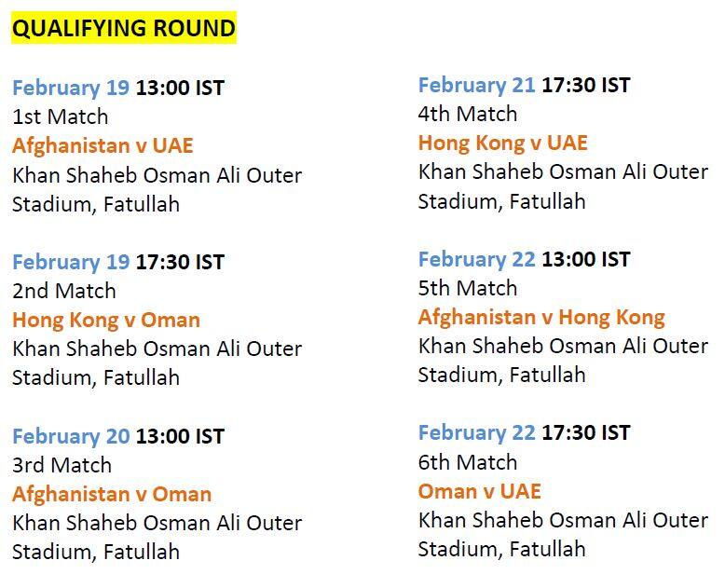Select the 6th Match label

pos(468,462)
